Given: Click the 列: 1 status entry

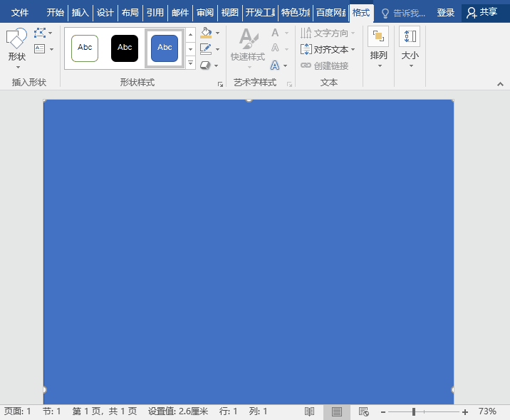Looking at the screenshot, I should click(259, 411).
